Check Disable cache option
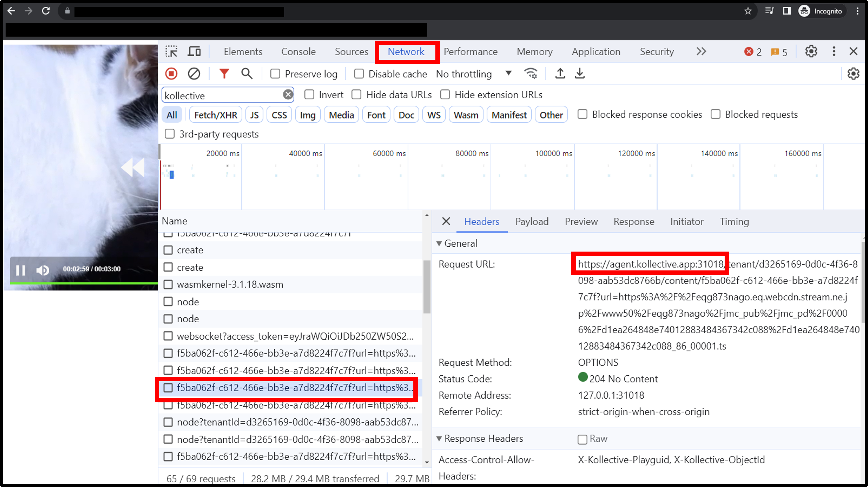 [x=359, y=74]
